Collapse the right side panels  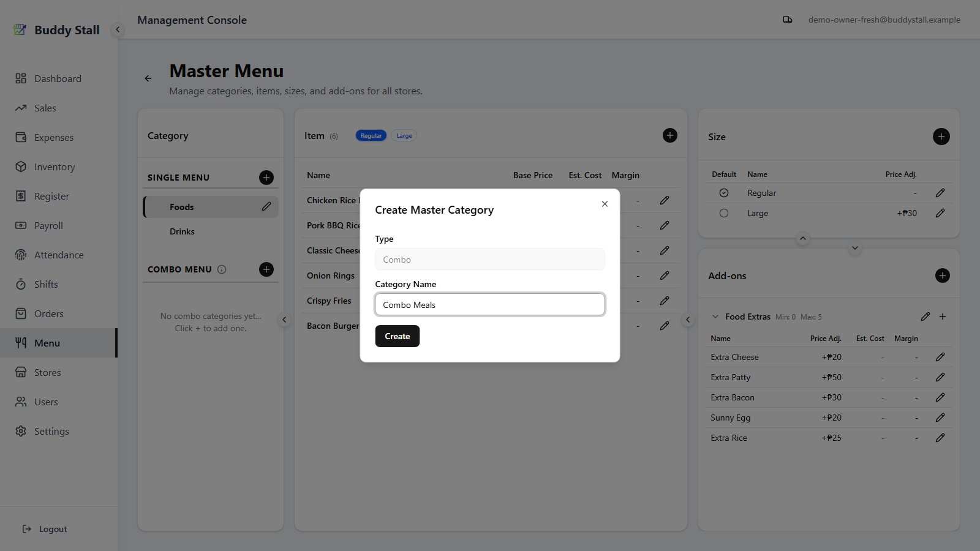[x=688, y=320]
